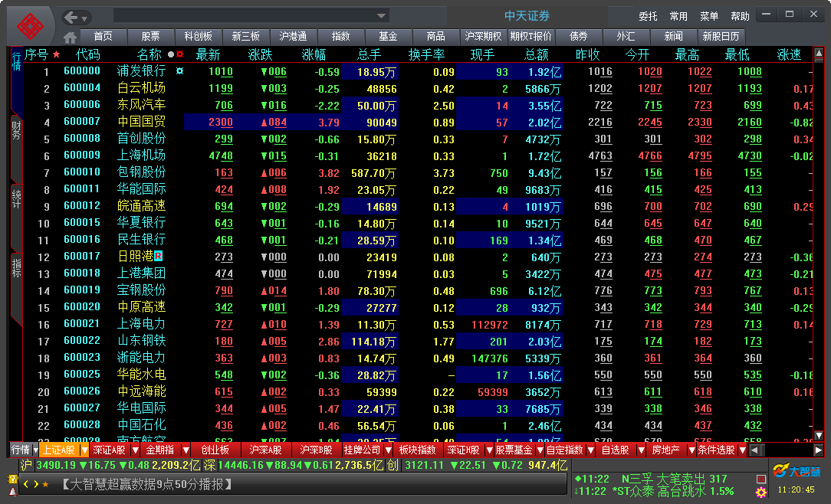The width and height of the screenshot is (831, 504).
Task: Open the 帮助 menu
Action: click(740, 16)
